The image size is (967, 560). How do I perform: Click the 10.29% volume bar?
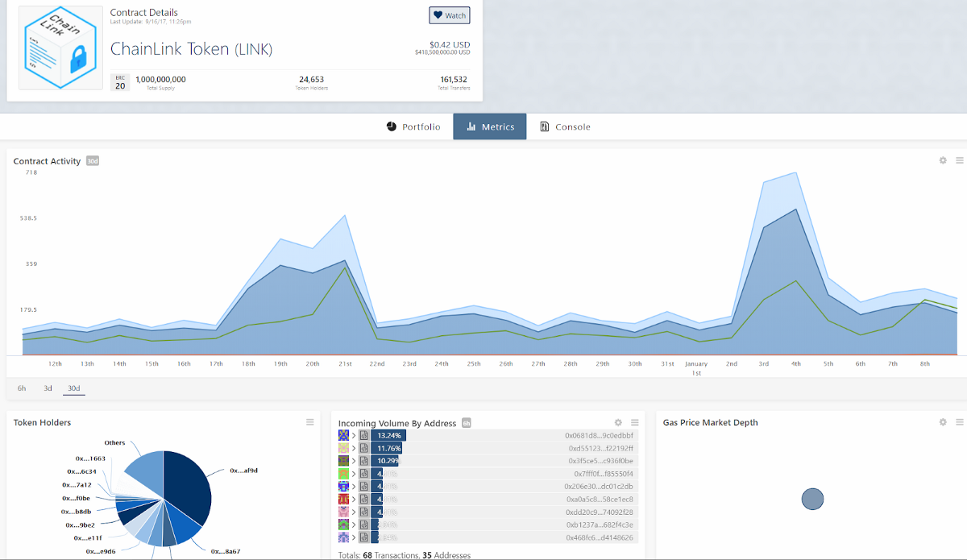[384, 461]
